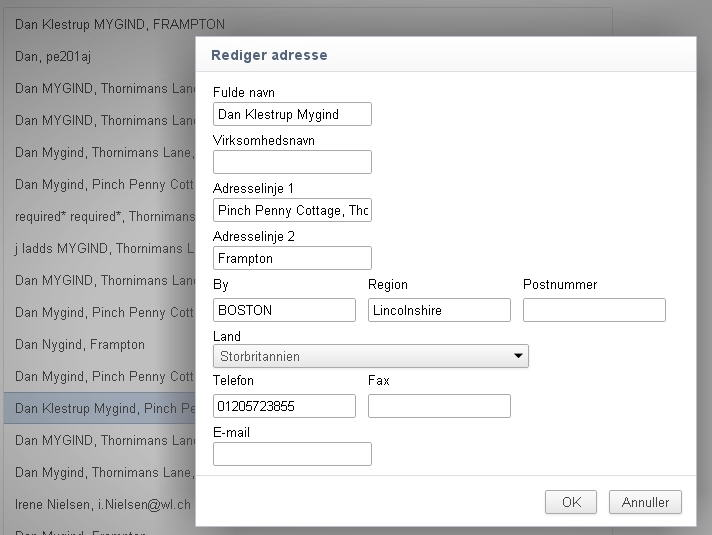Select the Adresselinje 2 field containing Frampton
Image resolution: width=712 pixels, height=535 pixels.
tap(292, 258)
